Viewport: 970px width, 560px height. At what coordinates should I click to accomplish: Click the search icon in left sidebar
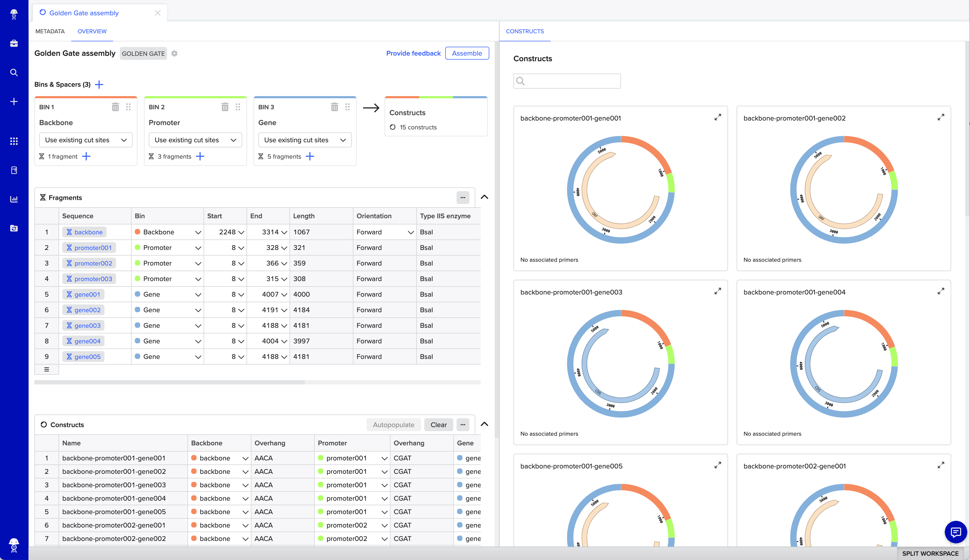tap(14, 72)
